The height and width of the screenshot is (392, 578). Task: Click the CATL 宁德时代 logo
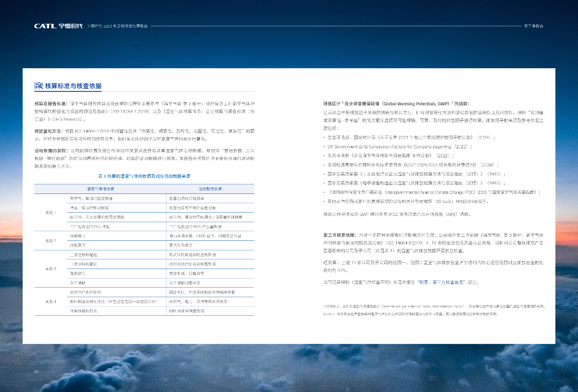pyautogui.click(x=59, y=26)
